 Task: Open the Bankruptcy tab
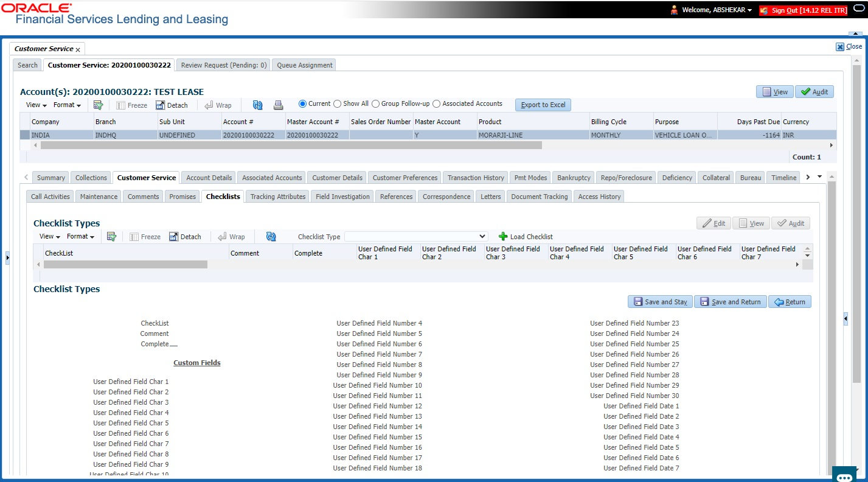click(574, 178)
